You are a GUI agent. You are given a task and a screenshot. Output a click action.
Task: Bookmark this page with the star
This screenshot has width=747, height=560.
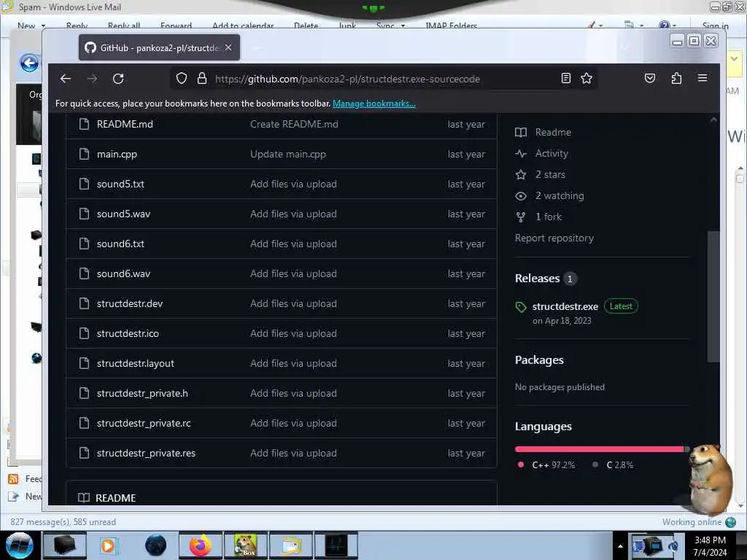(x=587, y=78)
